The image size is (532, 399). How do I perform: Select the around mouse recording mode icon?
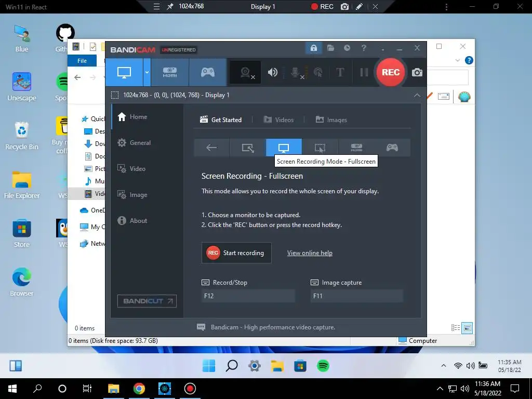(320, 148)
